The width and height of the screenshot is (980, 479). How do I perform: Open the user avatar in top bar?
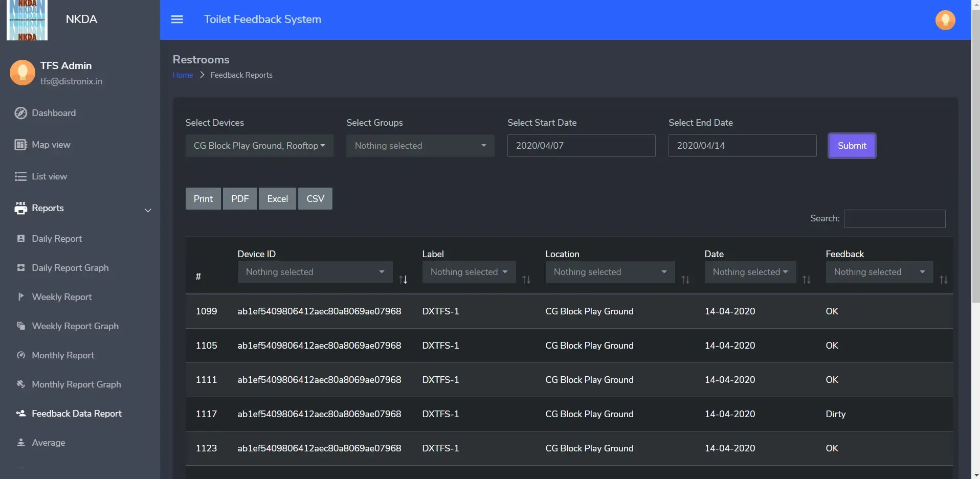945,20
